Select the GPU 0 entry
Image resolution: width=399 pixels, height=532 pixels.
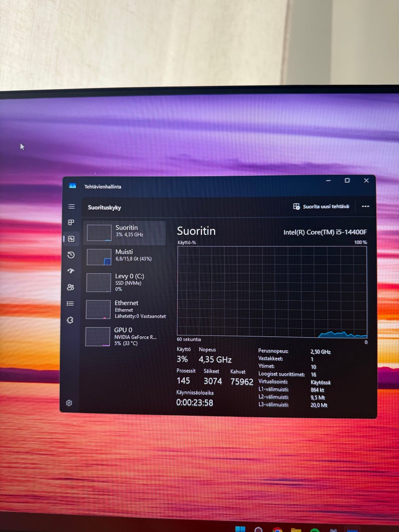(x=124, y=336)
